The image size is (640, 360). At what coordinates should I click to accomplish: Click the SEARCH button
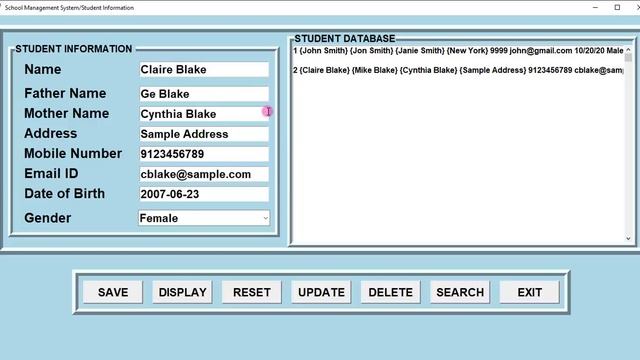460,292
